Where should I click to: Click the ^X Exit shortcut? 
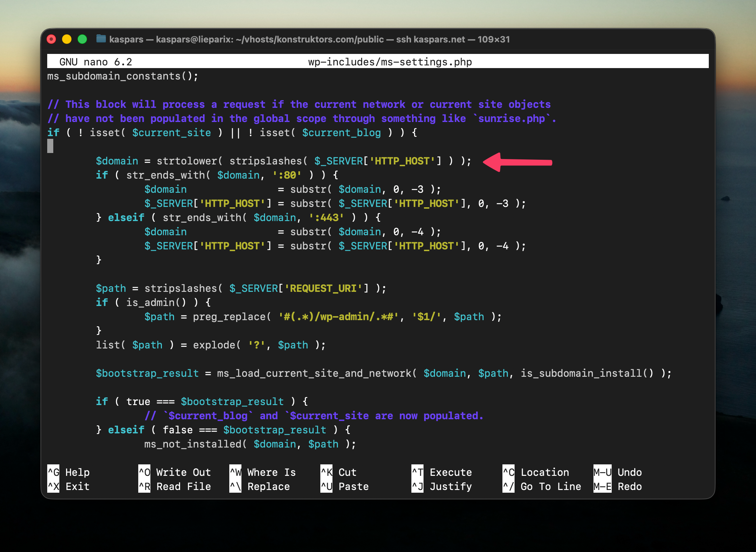69,486
